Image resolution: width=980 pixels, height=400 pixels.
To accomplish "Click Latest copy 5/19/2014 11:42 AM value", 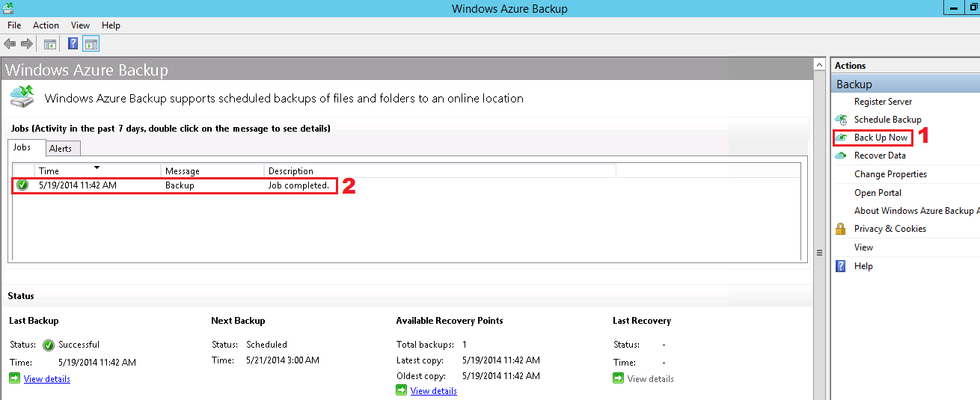I will point(501,360).
